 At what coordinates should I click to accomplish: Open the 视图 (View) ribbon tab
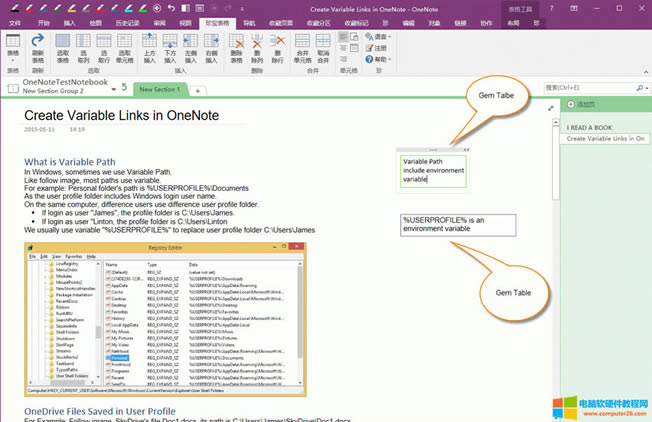pos(185,20)
